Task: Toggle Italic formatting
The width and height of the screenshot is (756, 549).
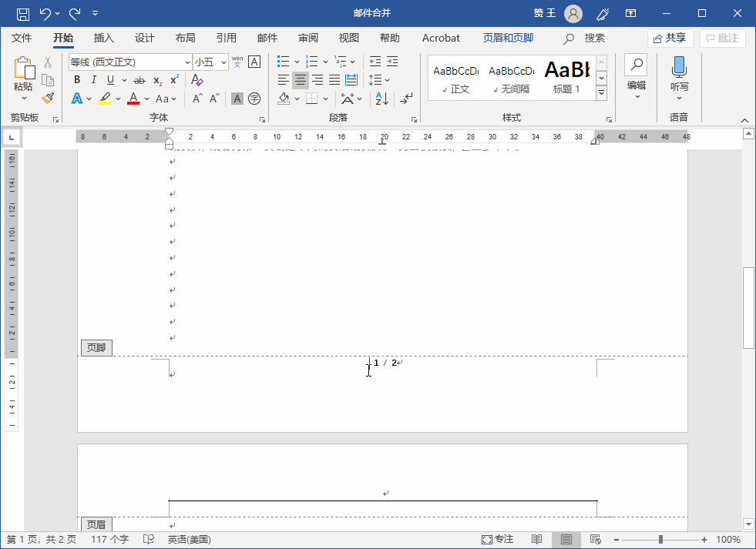Action: pos(94,80)
